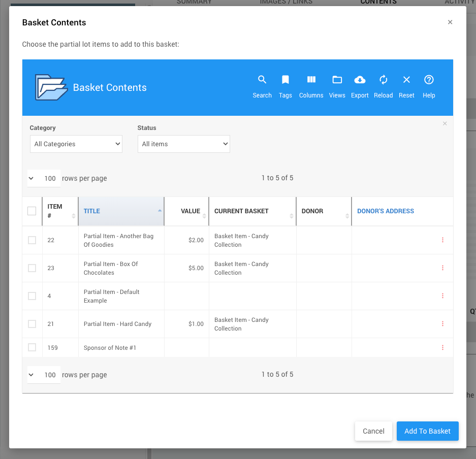This screenshot has width=476, height=459.
Task: Click the Add To Basket button
Action: pyautogui.click(x=427, y=431)
